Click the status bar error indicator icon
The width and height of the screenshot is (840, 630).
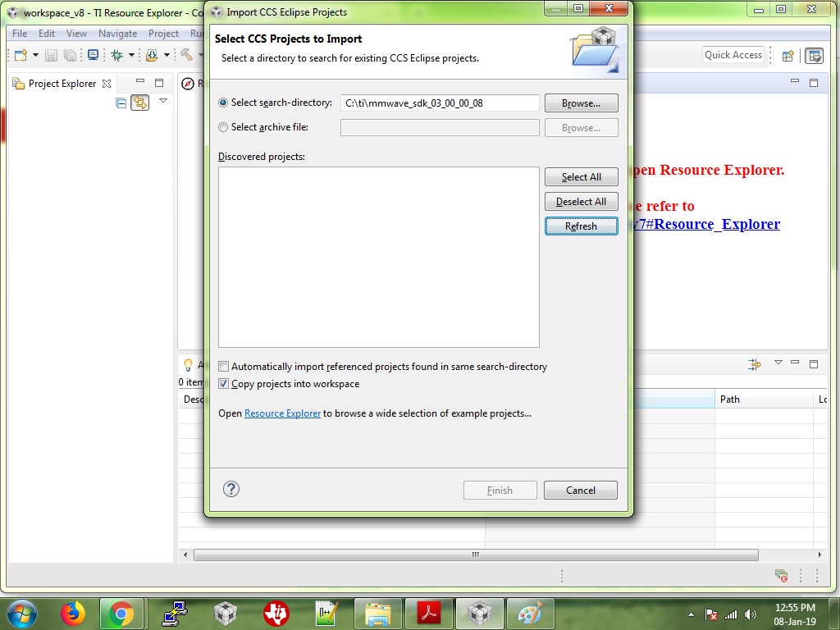click(x=781, y=576)
